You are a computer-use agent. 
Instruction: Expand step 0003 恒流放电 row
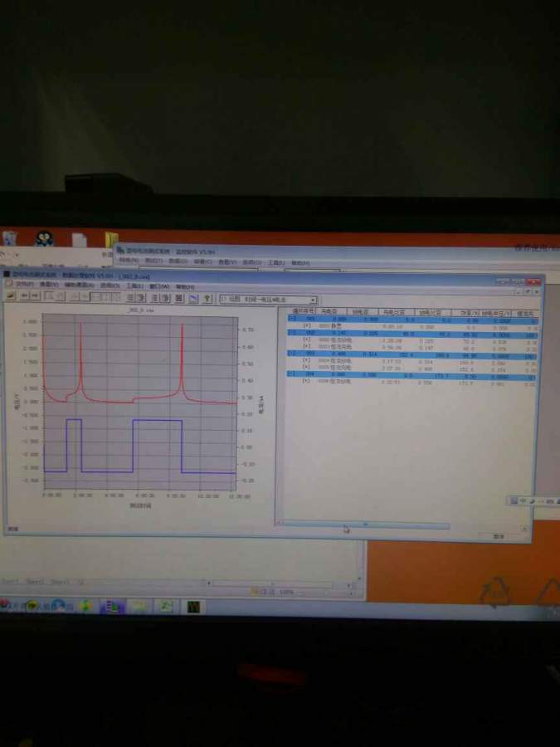[307, 346]
